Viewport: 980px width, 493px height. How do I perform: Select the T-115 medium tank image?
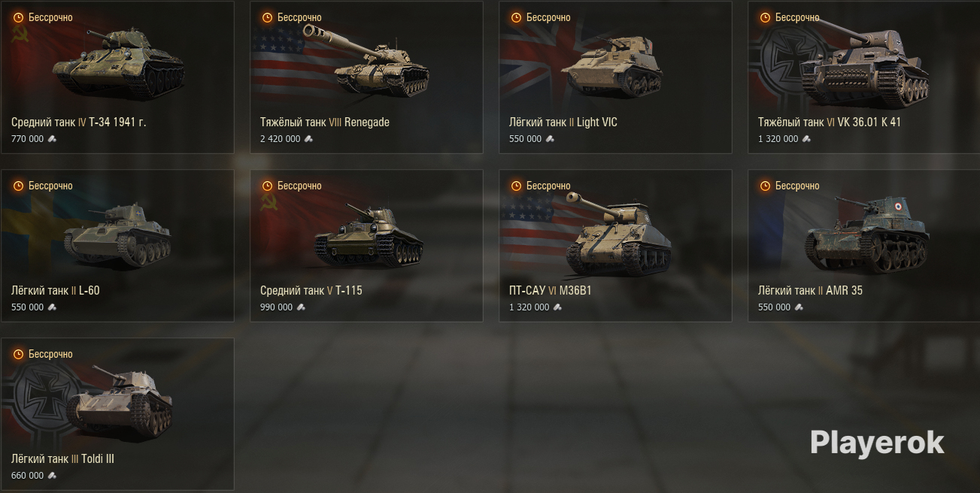click(369, 234)
